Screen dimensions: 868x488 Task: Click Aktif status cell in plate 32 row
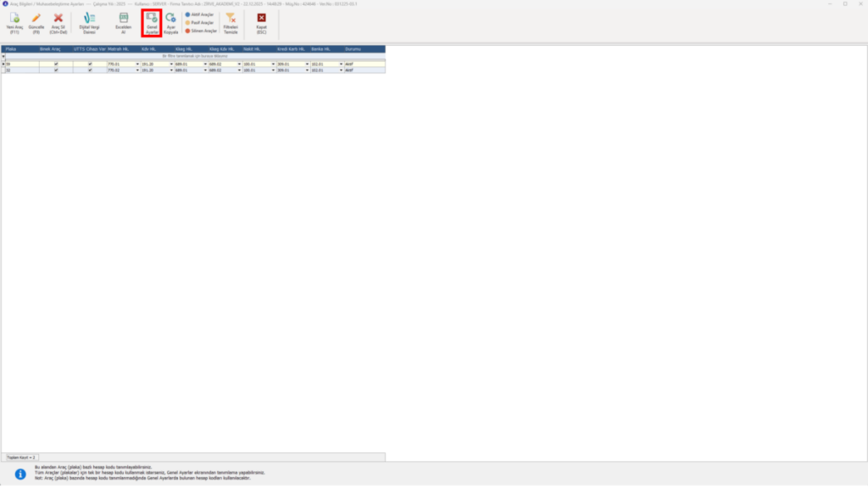pyautogui.click(x=364, y=70)
